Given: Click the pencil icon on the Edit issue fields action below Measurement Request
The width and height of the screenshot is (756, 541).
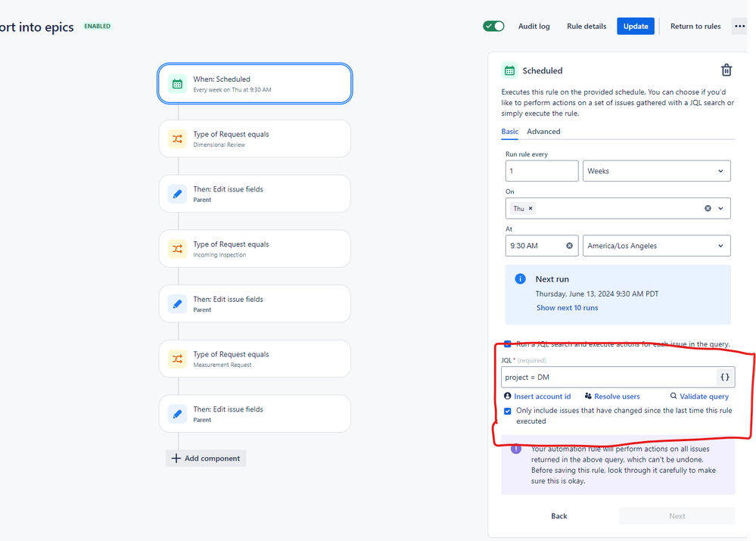Looking at the screenshot, I should pos(177,414).
